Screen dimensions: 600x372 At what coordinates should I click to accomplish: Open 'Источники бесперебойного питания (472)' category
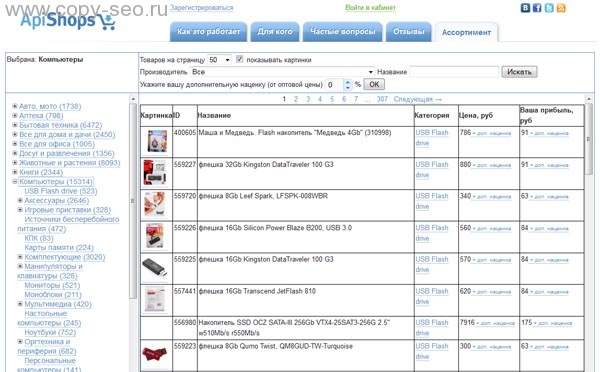[x=68, y=224]
